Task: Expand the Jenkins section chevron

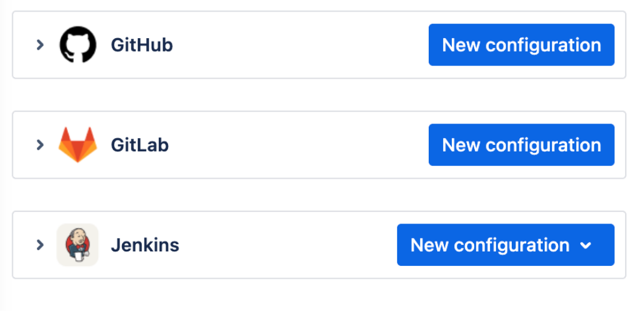Action: (40, 245)
